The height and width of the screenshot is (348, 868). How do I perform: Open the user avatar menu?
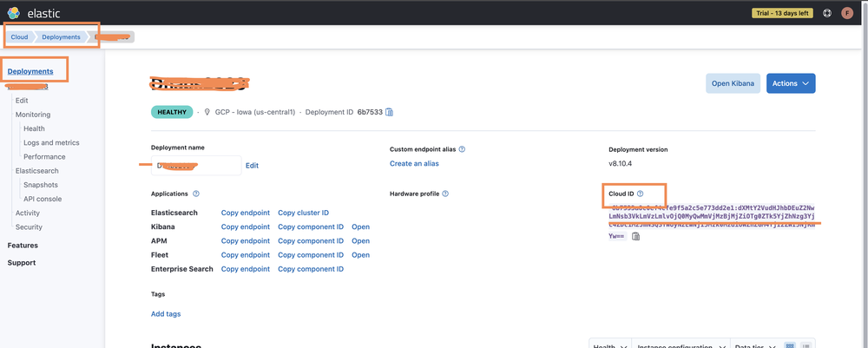coord(847,13)
